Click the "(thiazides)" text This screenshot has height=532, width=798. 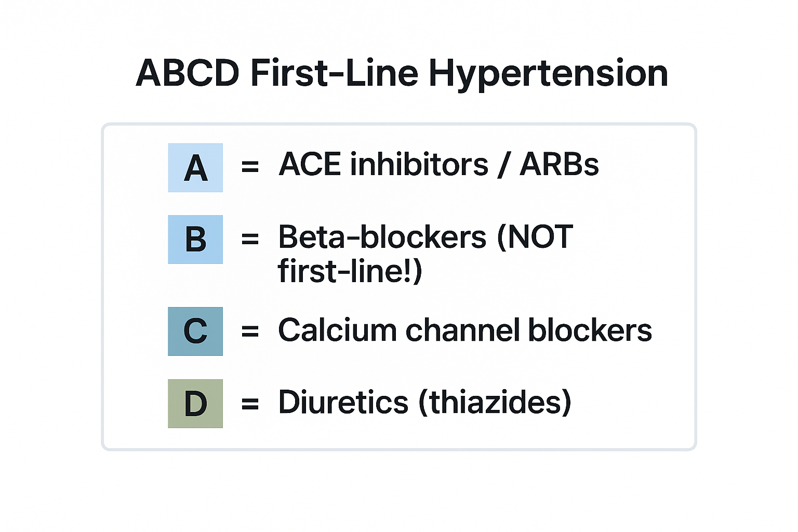click(495, 402)
